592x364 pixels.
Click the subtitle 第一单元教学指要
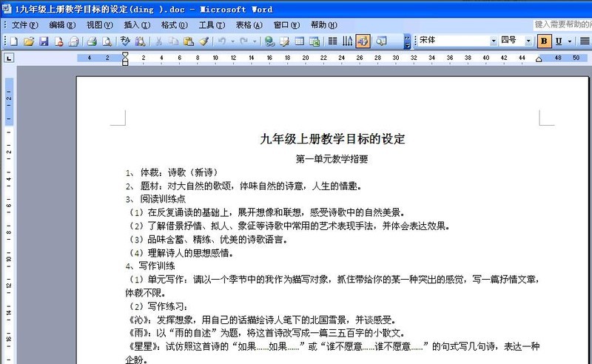pos(332,159)
